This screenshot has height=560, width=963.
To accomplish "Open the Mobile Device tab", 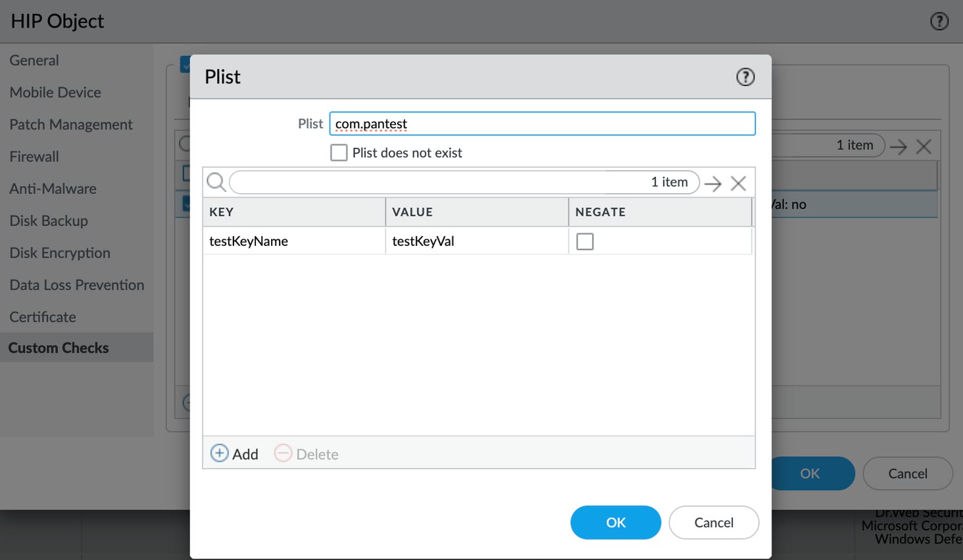I will tap(55, 93).
